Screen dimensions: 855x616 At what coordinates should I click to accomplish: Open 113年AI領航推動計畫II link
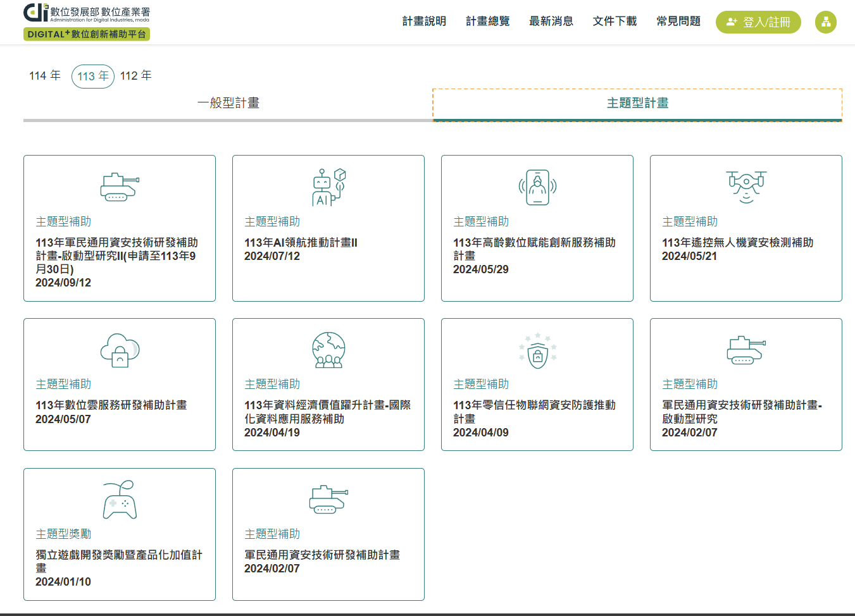[x=301, y=243]
